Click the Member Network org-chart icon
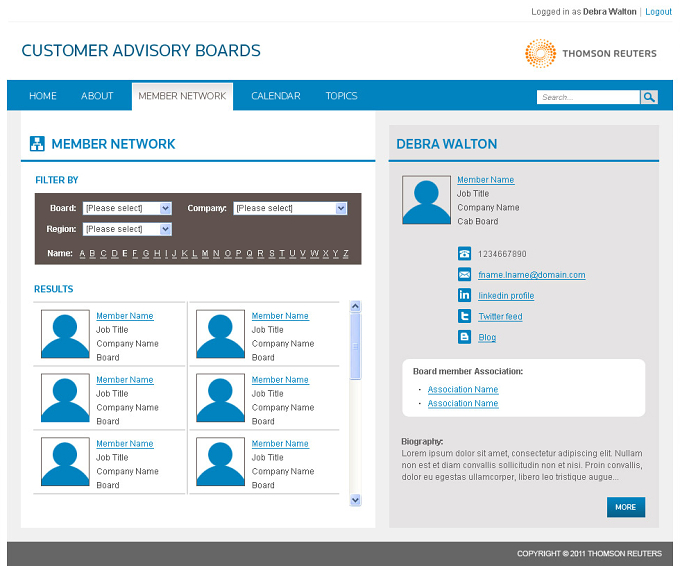 pyautogui.click(x=37, y=144)
